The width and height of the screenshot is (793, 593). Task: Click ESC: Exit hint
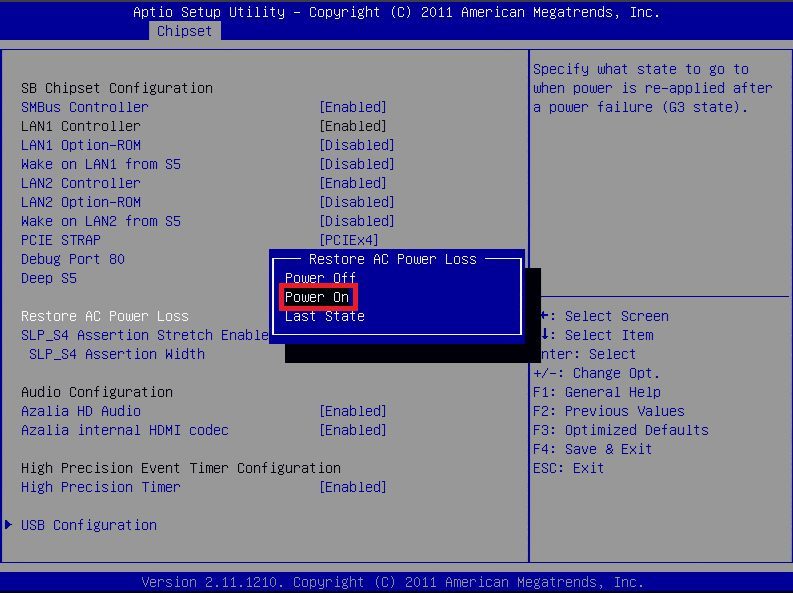(568, 468)
